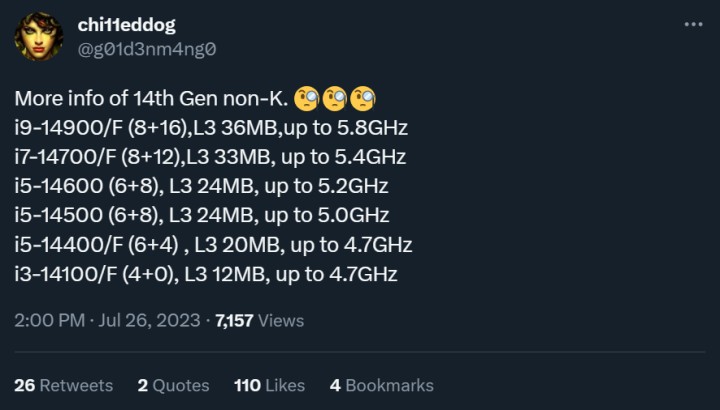Open the 2:00 PM timestamp link
Viewport: 720px width, 410px height.
[48, 321]
